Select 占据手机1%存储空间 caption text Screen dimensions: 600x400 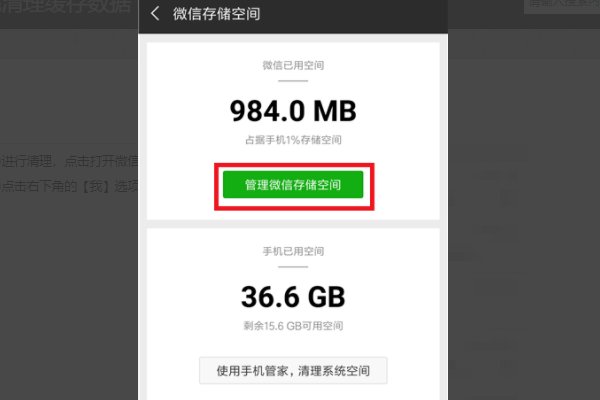coord(293,140)
